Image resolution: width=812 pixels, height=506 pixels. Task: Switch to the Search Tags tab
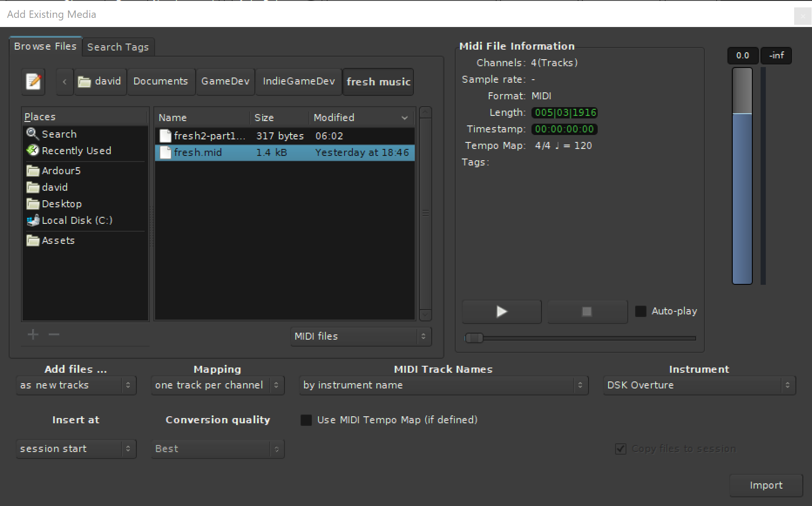(x=118, y=47)
